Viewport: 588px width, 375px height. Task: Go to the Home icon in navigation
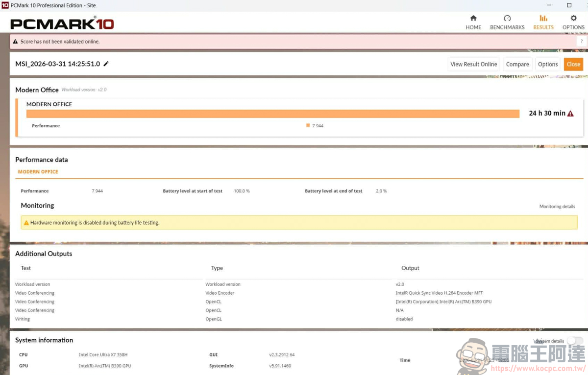click(473, 19)
